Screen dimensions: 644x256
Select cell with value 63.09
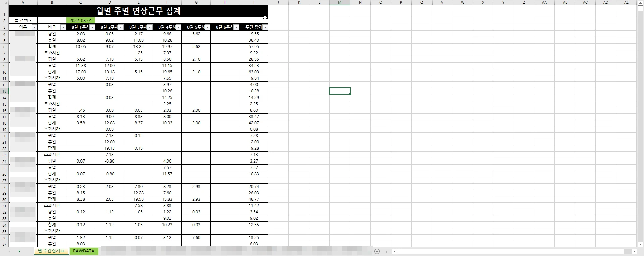click(254, 72)
